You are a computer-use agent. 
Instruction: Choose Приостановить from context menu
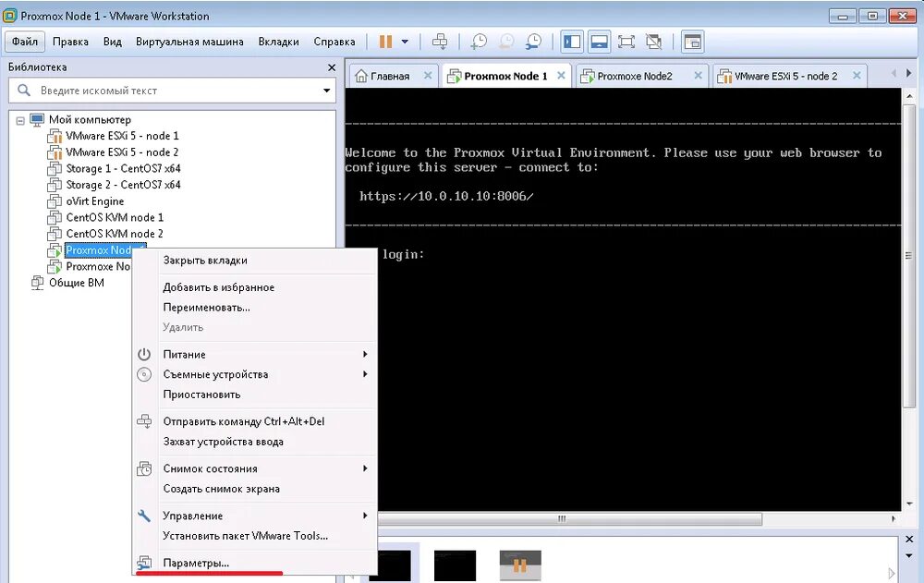click(x=255, y=395)
